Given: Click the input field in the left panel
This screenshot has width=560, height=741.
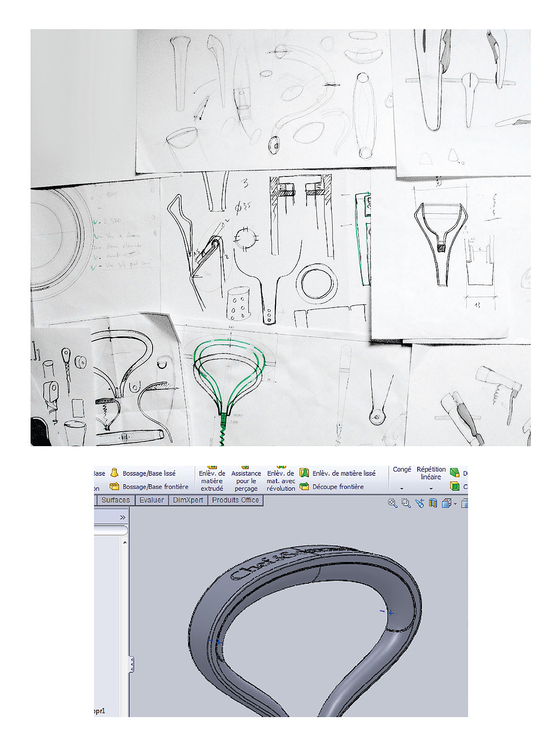Looking at the screenshot, I should coord(111,530).
